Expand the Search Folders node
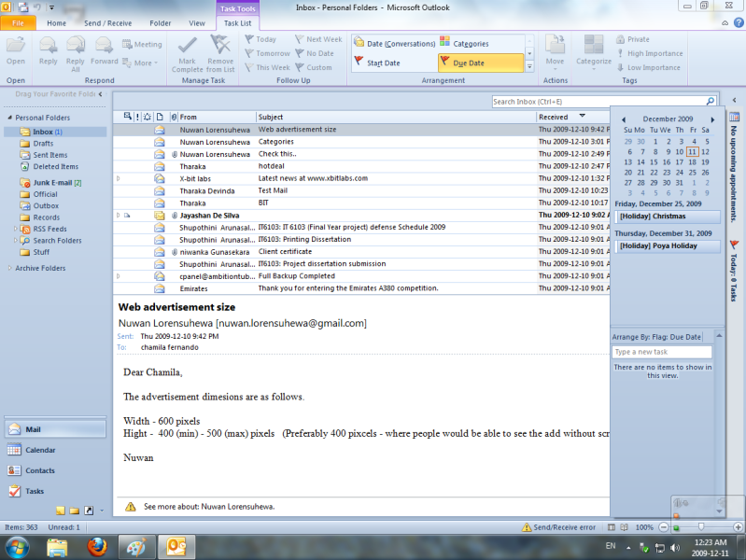 tap(15, 240)
